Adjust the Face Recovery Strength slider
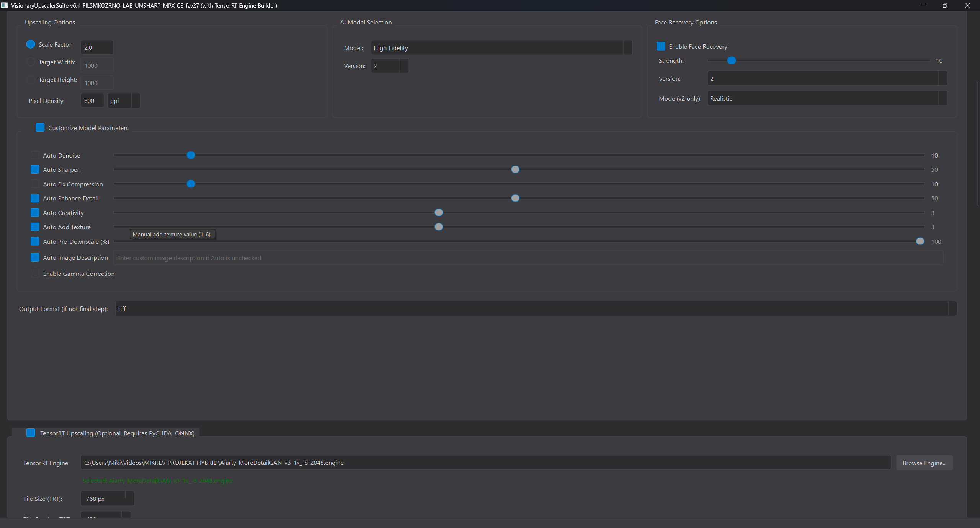The height and width of the screenshot is (528, 980). 732,60
